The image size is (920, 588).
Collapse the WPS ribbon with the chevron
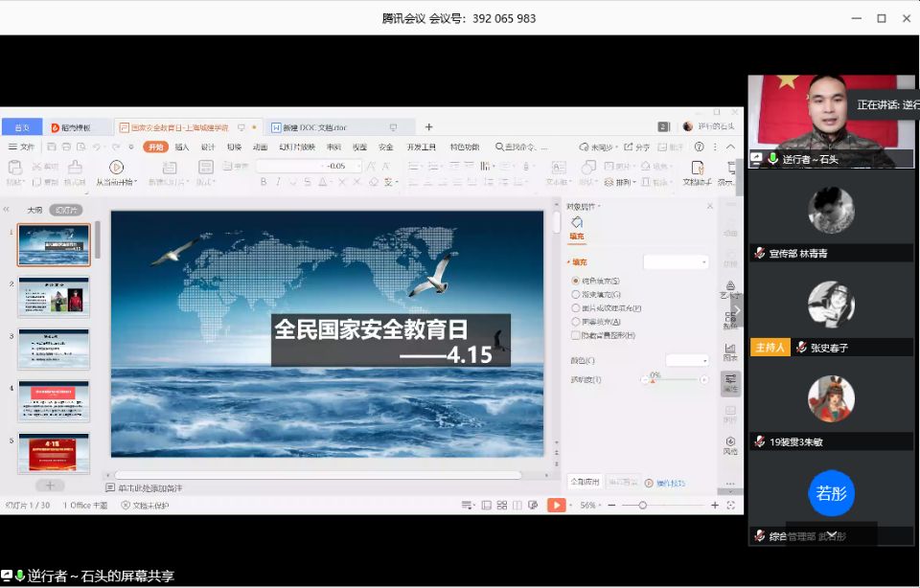(x=730, y=147)
